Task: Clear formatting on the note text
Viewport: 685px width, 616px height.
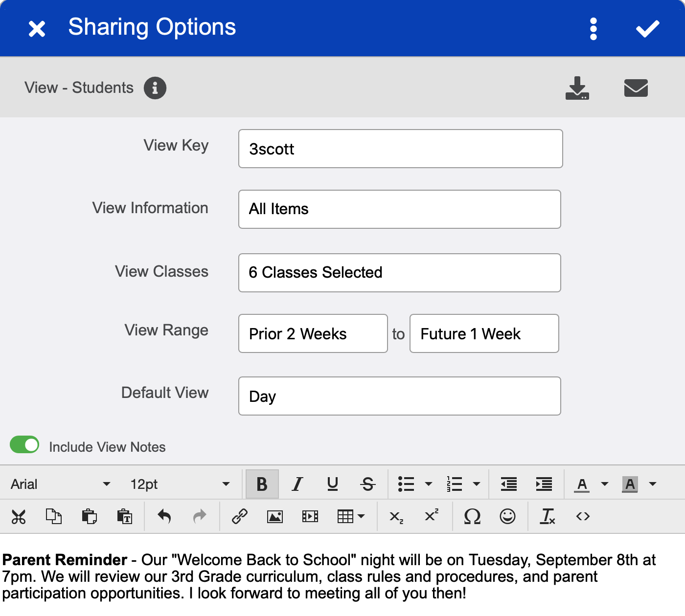Action: pos(548,516)
